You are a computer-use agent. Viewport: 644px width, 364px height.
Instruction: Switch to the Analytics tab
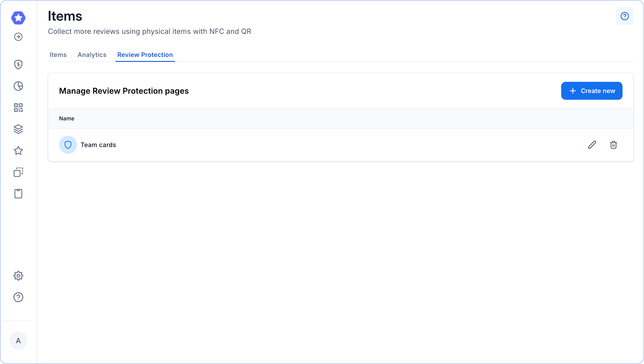[92, 55]
